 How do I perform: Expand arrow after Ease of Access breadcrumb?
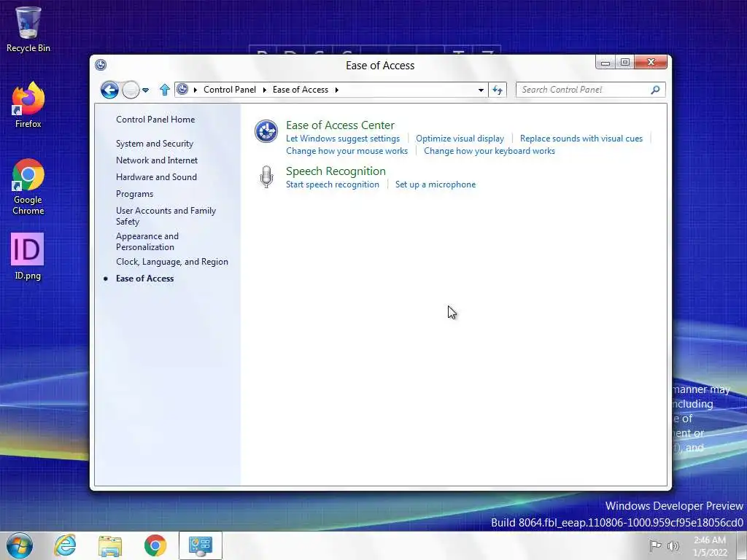click(x=337, y=90)
